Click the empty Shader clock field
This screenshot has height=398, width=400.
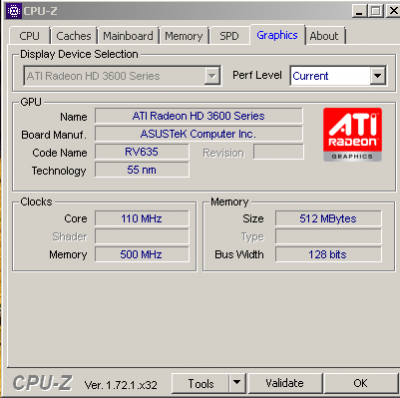[142, 237]
